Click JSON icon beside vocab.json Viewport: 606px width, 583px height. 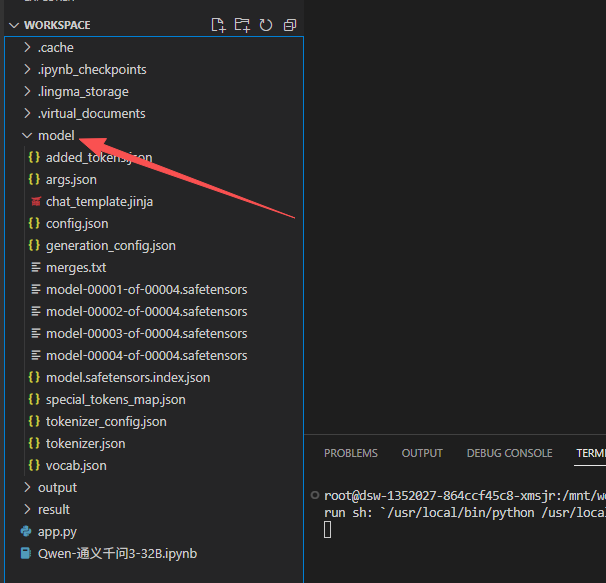34,465
